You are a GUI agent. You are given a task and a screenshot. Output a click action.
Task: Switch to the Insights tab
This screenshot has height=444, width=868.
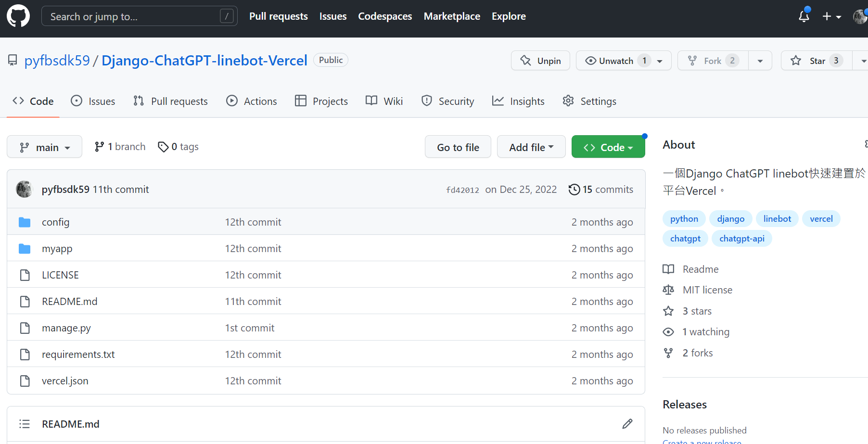[519, 101]
